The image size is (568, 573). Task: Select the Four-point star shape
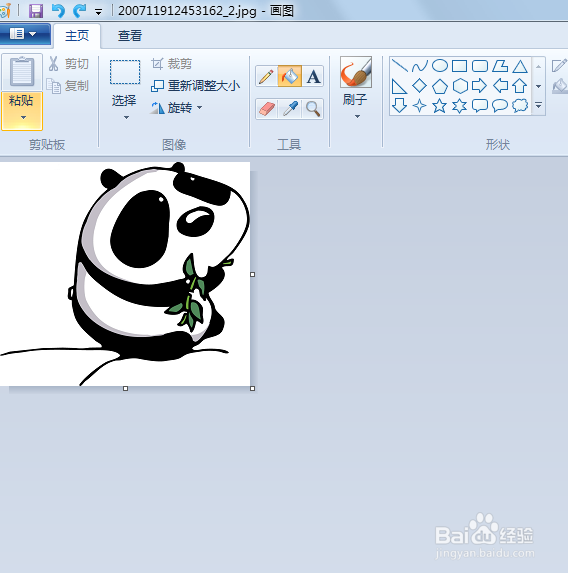click(x=419, y=106)
